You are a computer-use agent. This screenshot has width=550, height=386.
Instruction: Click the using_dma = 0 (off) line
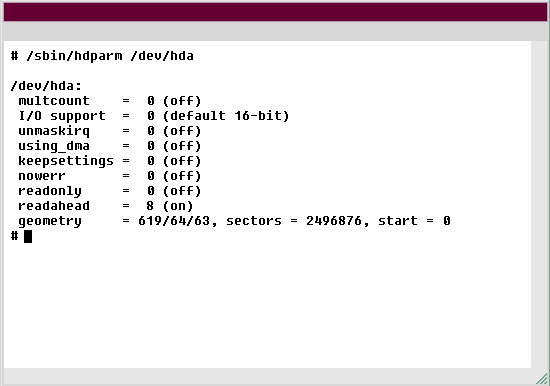(x=109, y=146)
